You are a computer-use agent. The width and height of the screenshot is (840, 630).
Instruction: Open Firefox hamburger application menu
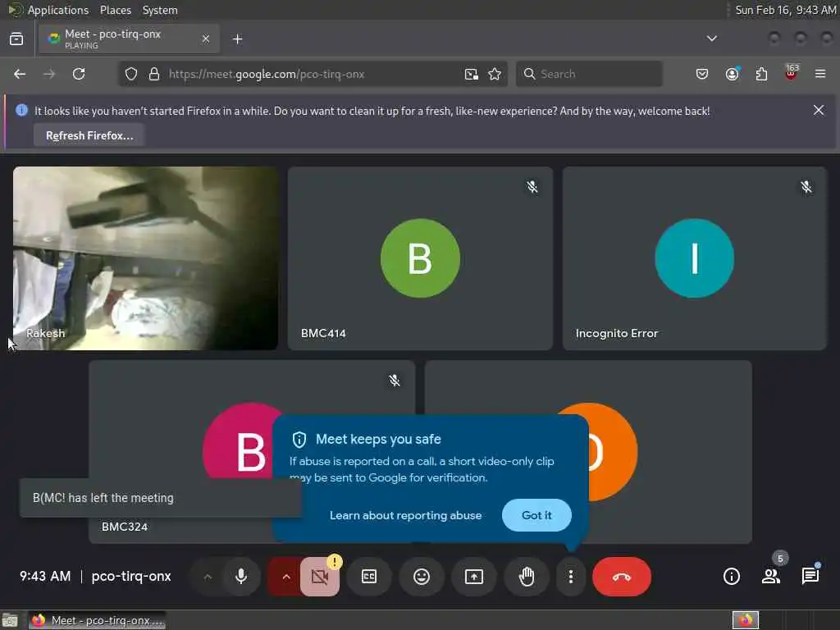coord(820,74)
